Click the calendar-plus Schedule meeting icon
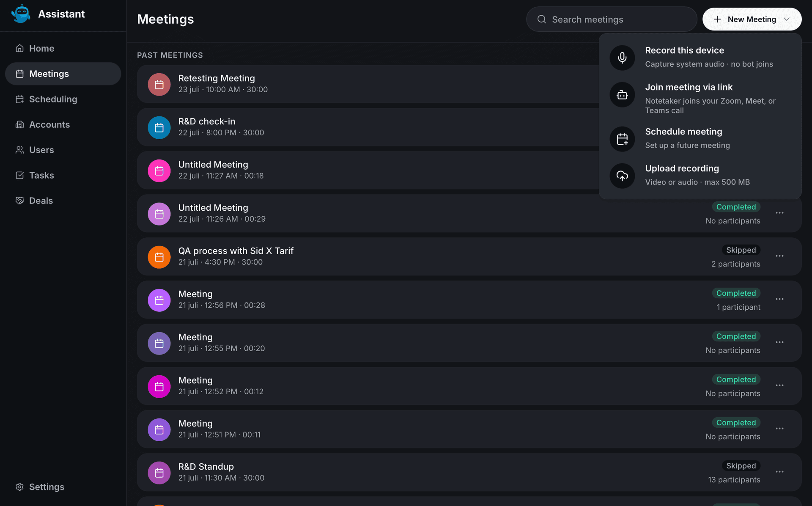The width and height of the screenshot is (812, 506). click(622, 139)
